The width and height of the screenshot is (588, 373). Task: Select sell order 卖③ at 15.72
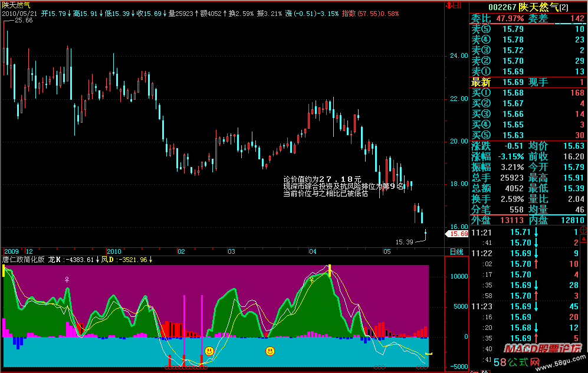coord(528,50)
